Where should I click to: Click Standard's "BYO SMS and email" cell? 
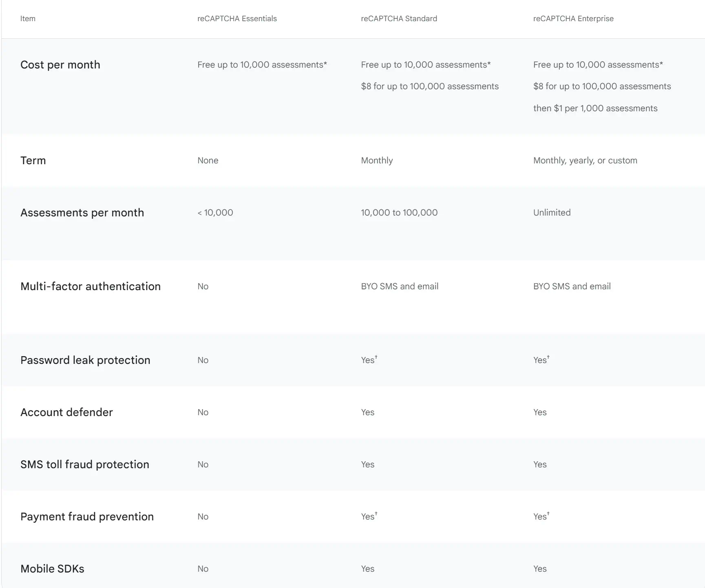(400, 286)
